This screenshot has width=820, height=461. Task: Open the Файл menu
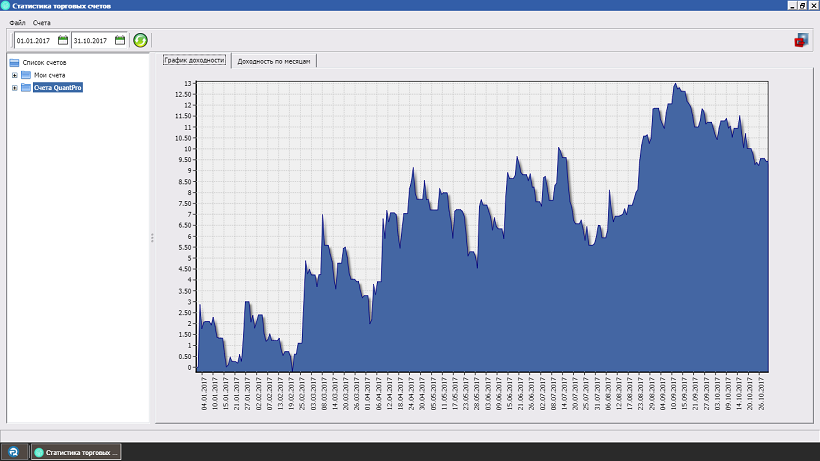[x=16, y=22]
